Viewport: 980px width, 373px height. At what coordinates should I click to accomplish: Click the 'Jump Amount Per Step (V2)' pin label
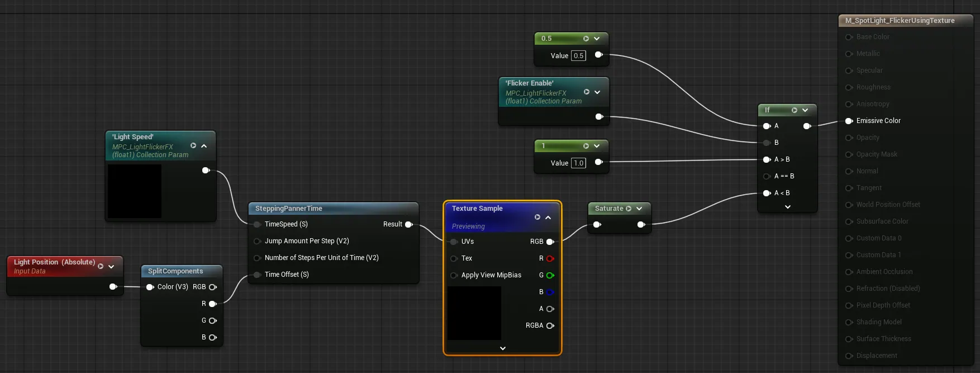click(x=307, y=241)
